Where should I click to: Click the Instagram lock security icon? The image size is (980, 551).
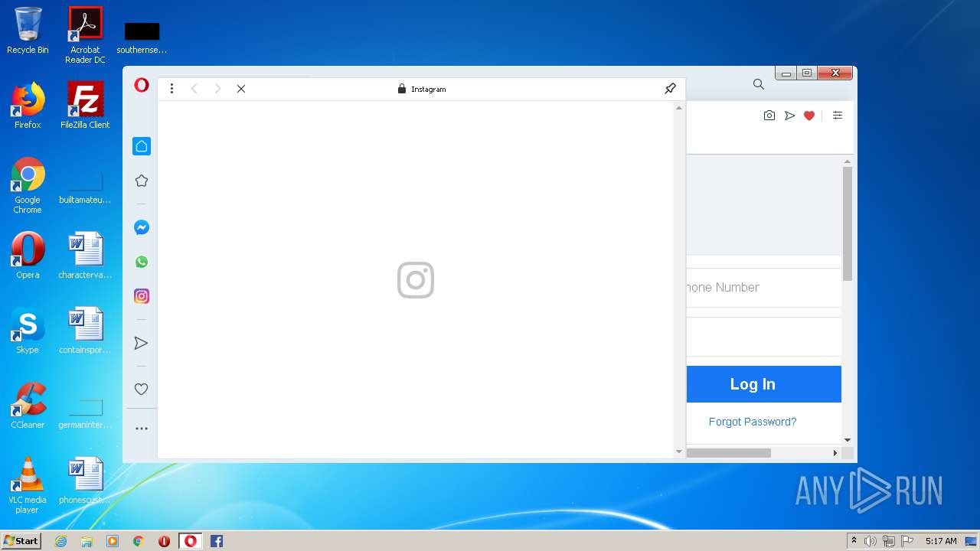(401, 89)
